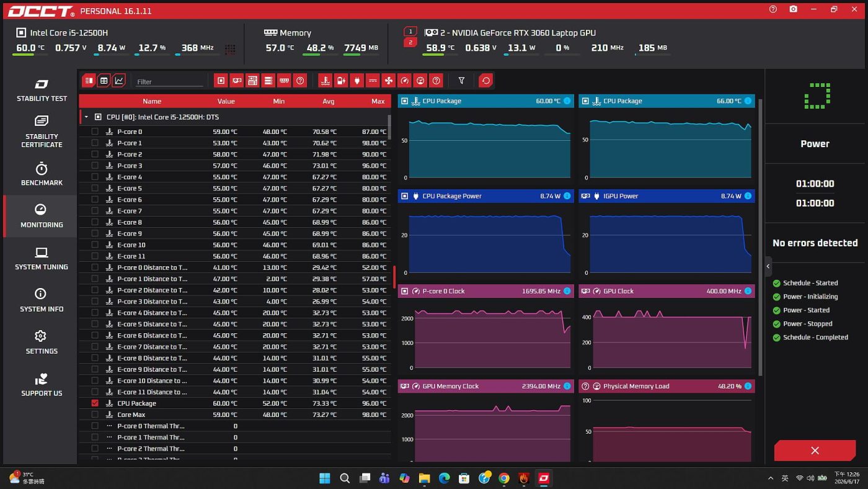Open info for the GPU Memory Clock graph
868x489 pixels.
coord(567,386)
